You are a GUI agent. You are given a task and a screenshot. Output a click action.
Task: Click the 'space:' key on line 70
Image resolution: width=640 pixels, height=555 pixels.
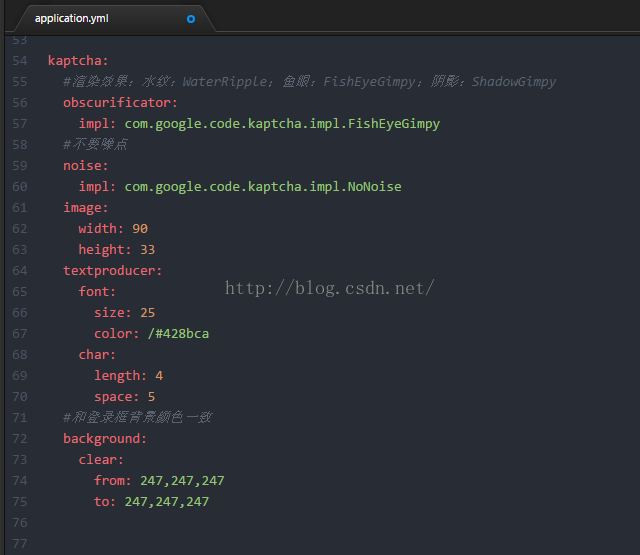[117, 397]
